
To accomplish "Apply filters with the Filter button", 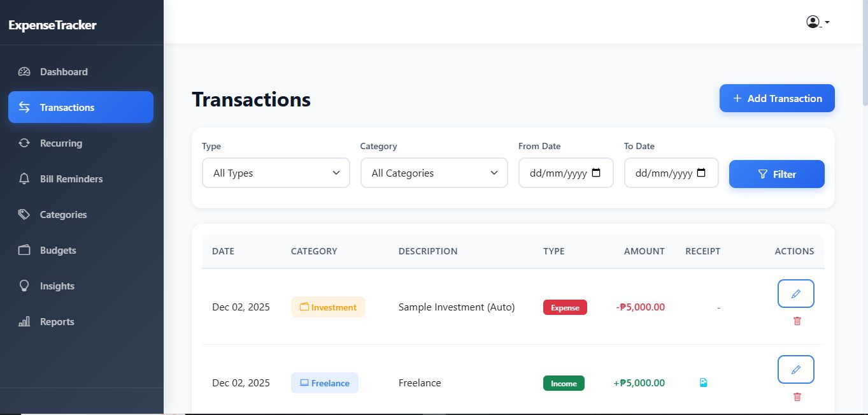I will click(776, 174).
